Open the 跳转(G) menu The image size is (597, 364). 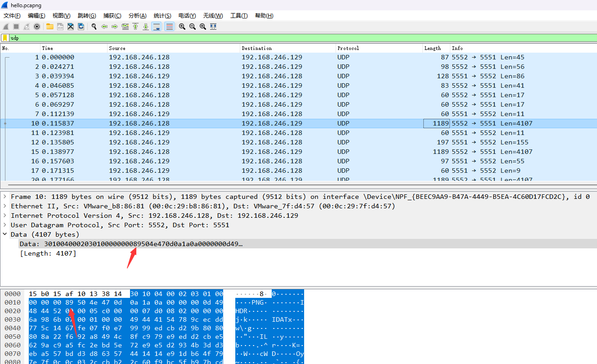pos(87,16)
